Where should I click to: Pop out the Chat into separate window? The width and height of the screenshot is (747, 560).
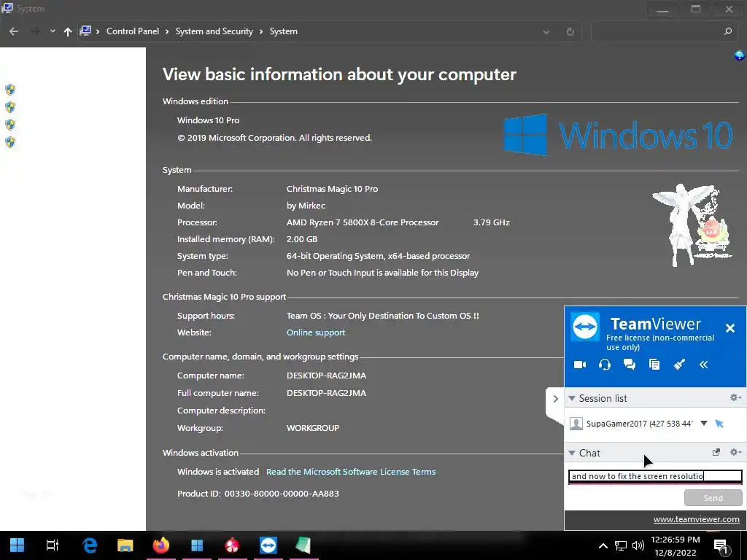[x=716, y=452]
